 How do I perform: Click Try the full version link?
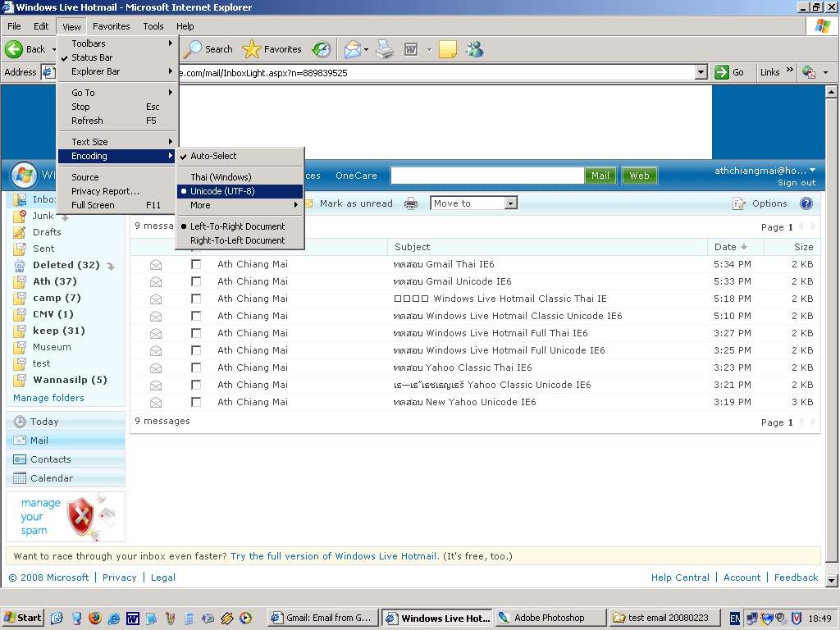(x=333, y=556)
